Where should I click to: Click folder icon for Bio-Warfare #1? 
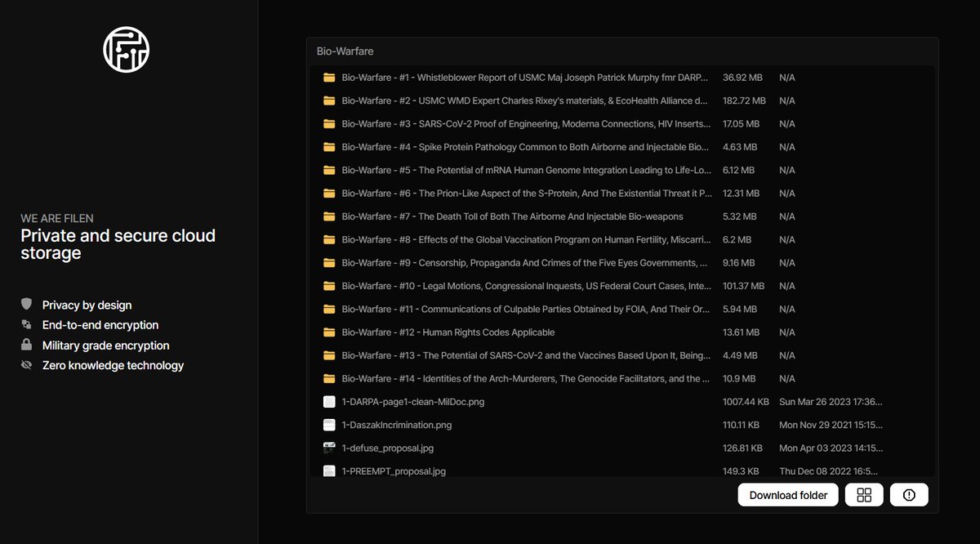pos(329,78)
